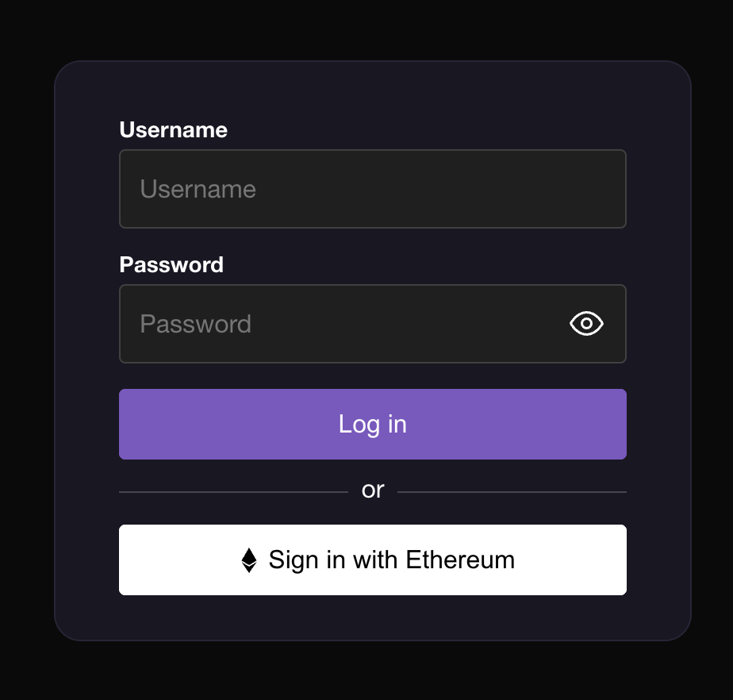Click the Password placeholder text
This screenshot has width=733, height=700.
click(195, 325)
